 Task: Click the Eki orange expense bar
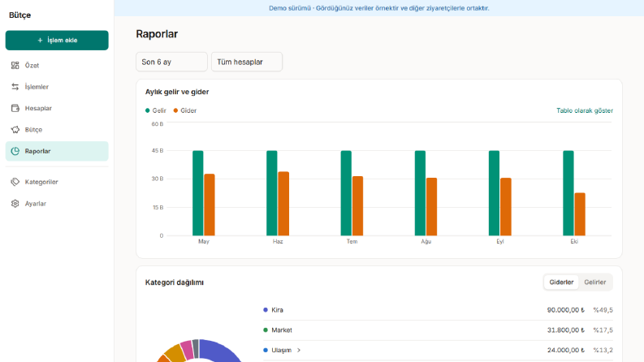click(x=580, y=214)
